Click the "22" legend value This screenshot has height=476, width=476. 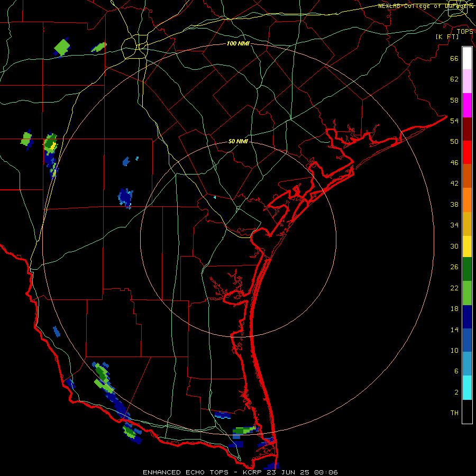pyautogui.click(x=454, y=288)
